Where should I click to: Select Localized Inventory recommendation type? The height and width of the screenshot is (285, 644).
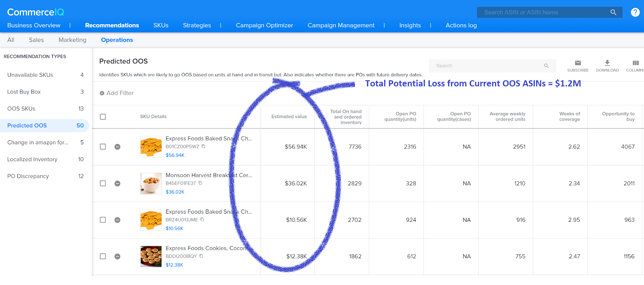pyautogui.click(x=45, y=160)
